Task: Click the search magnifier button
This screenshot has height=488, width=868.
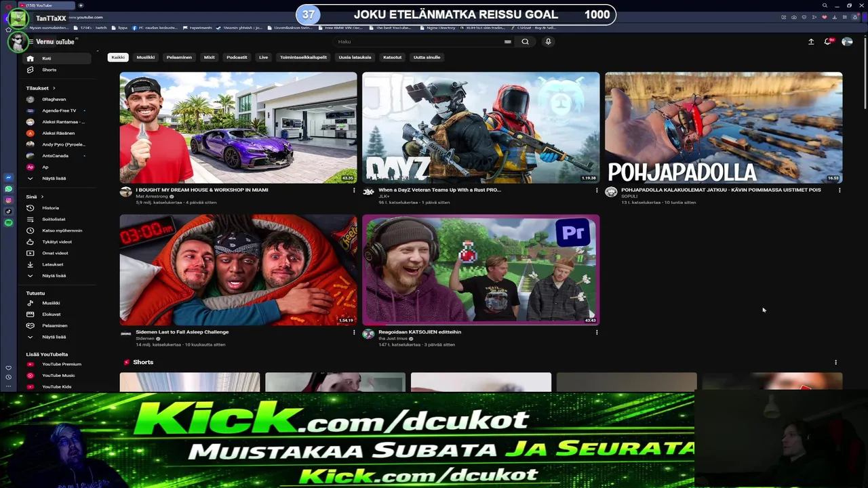Action: click(525, 41)
